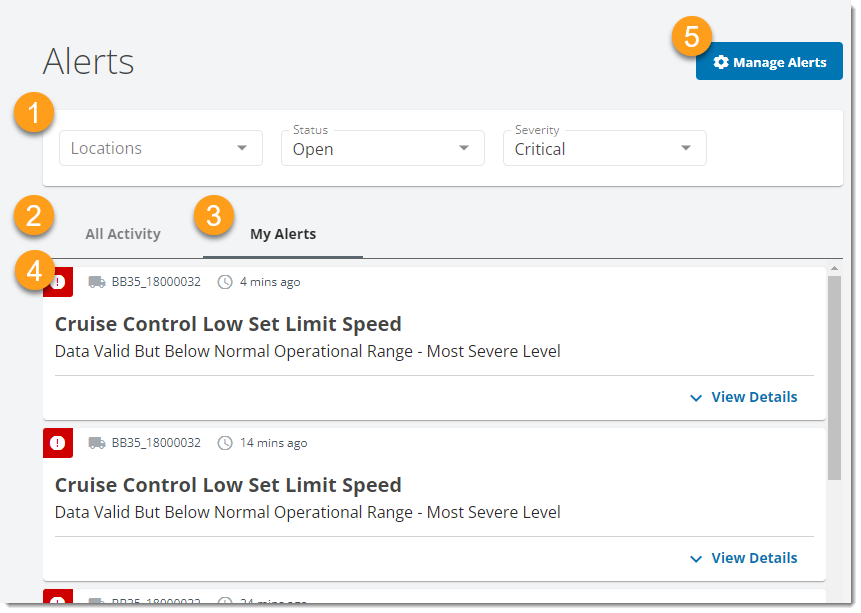Expand View Details on the second alert
Viewport: 861px width, 613px height.
click(742, 558)
